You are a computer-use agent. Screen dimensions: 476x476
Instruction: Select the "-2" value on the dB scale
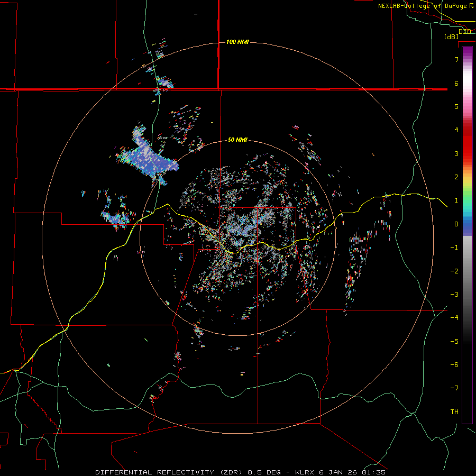[x=454, y=271]
